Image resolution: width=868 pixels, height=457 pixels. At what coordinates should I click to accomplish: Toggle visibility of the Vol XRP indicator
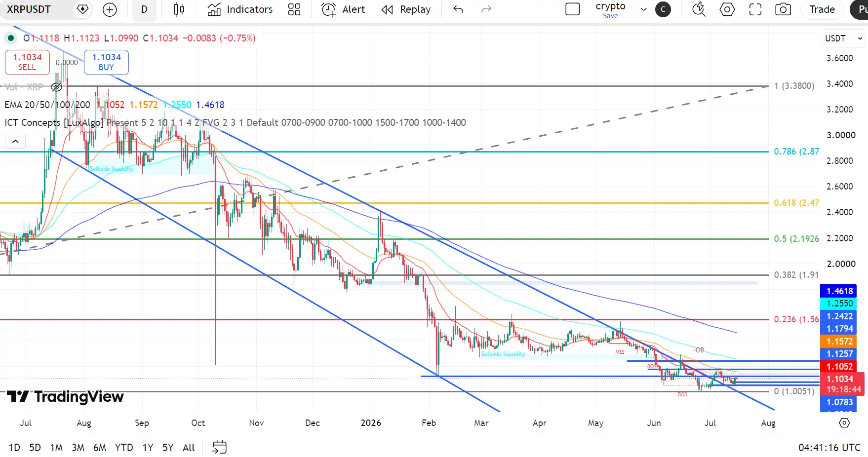click(57, 87)
